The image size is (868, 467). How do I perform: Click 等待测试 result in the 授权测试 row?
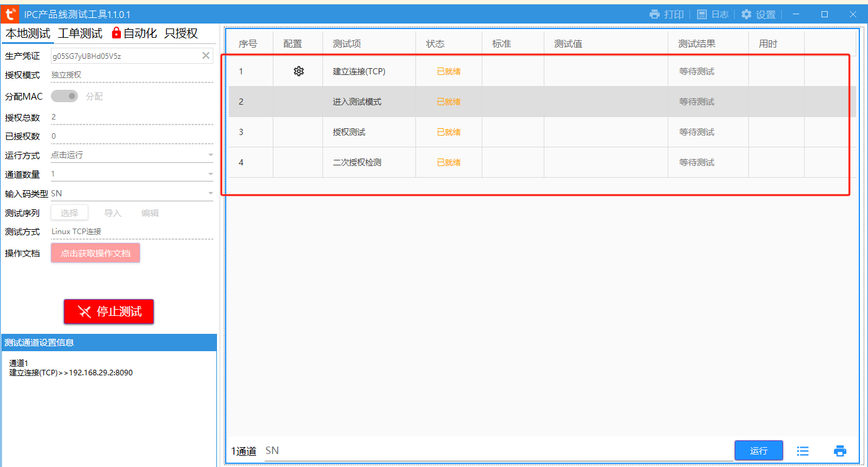(696, 132)
